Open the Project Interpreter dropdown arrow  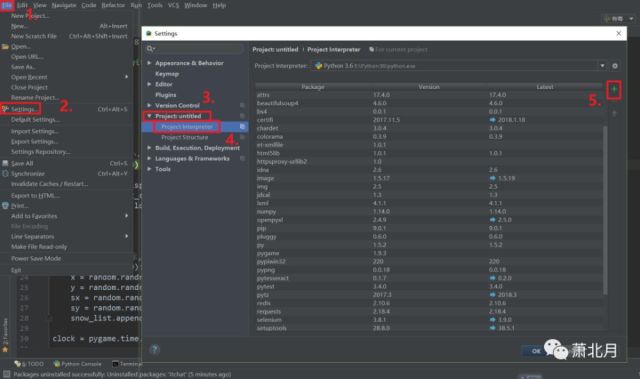[602, 66]
